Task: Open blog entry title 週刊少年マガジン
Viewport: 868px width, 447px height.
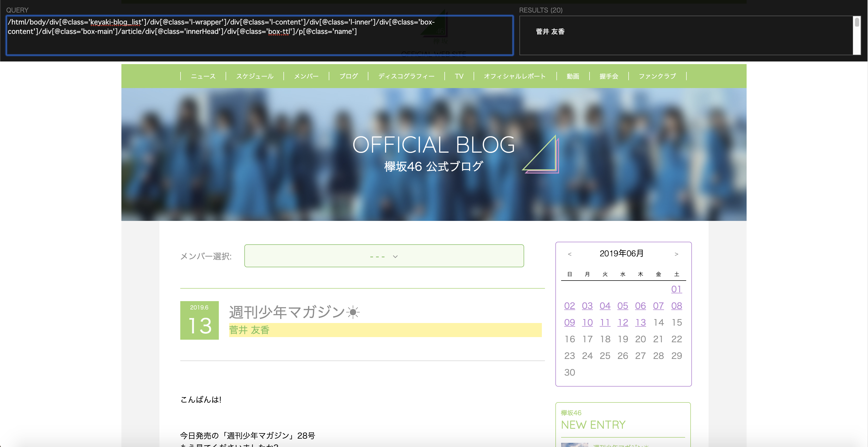Action: coord(294,312)
